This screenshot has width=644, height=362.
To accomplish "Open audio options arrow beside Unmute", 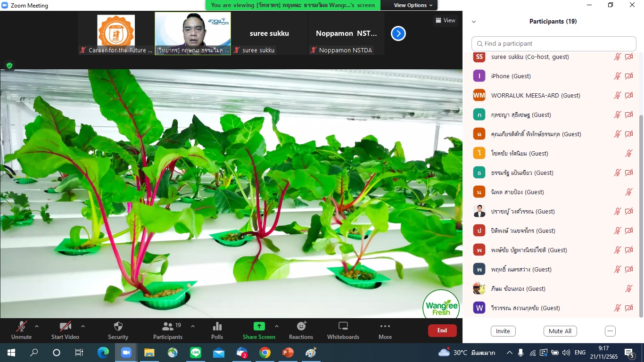I will pos(37,326).
